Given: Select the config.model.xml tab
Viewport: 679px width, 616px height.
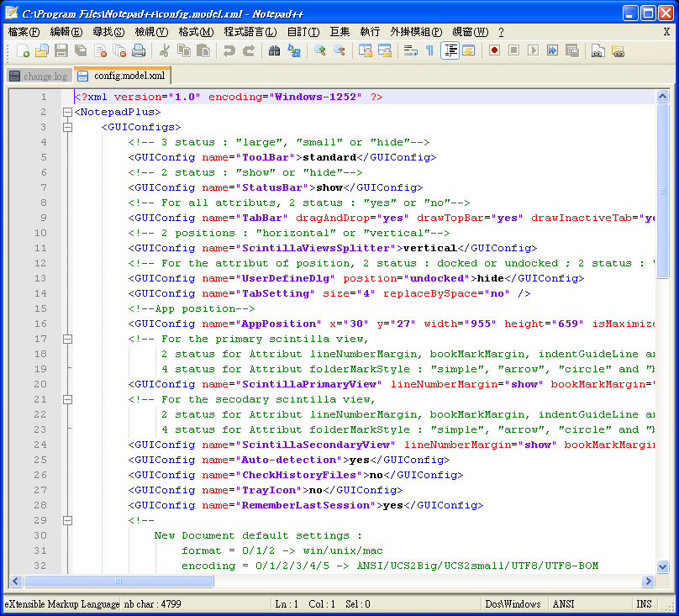Looking at the screenshot, I should (x=123, y=76).
